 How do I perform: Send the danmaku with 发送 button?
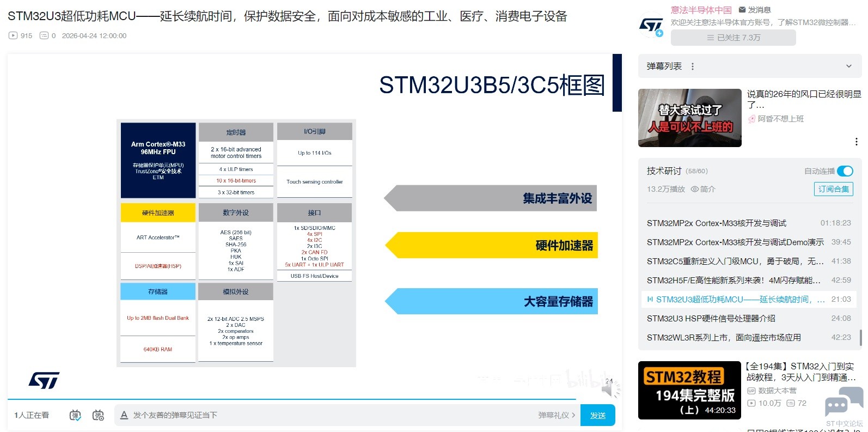tap(598, 415)
